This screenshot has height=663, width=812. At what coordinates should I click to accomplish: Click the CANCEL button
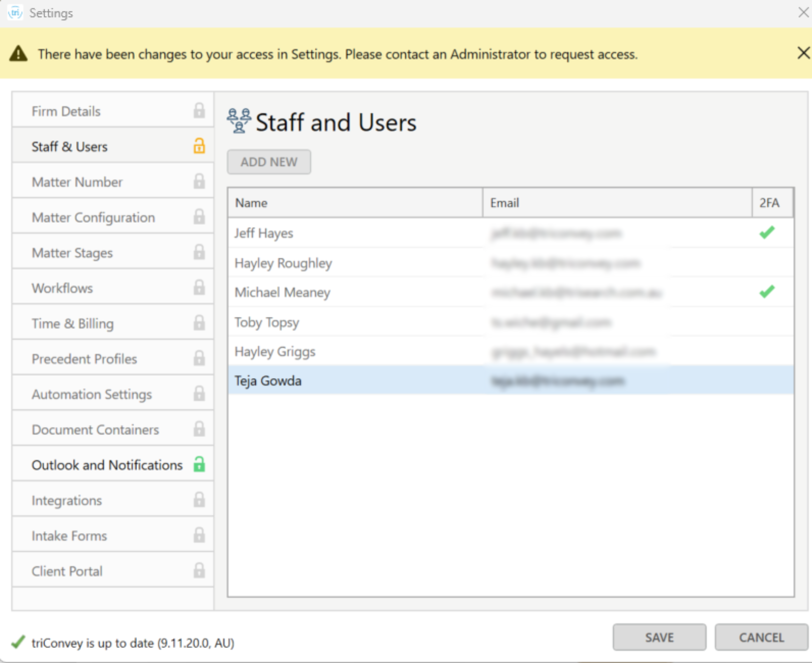(x=761, y=637)
